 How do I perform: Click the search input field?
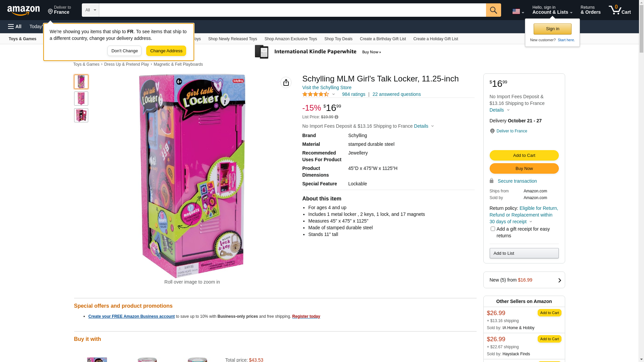(x=292, y=10)
